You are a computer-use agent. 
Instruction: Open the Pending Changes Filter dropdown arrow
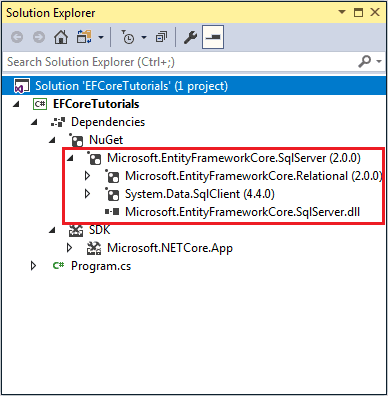pyautogui.click(x=144, y=37)
